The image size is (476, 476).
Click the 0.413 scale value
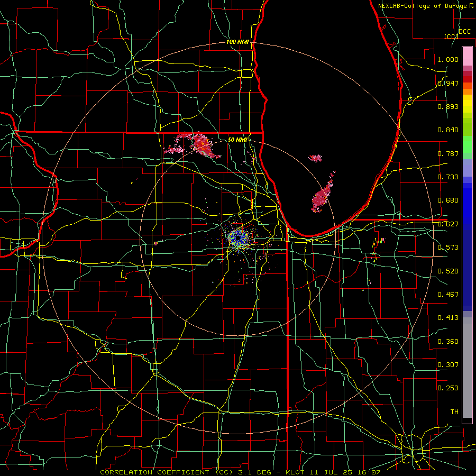point(448,318)
